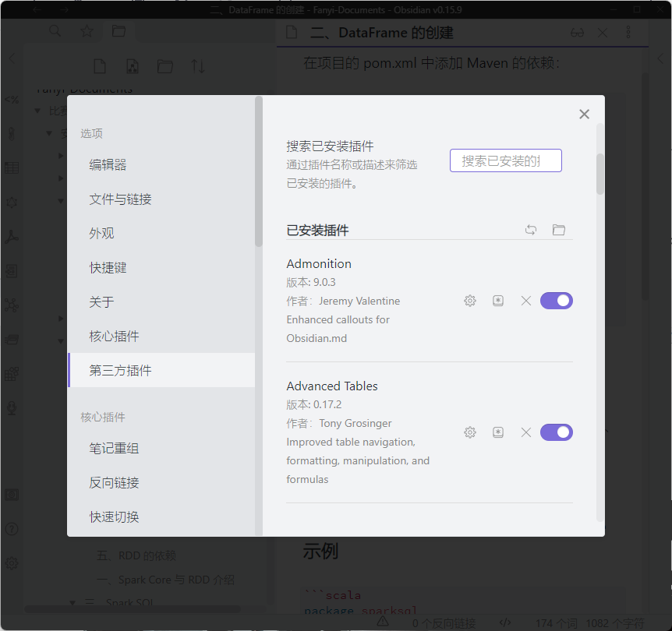Click the note file icon in header

[x=292, y=33]
